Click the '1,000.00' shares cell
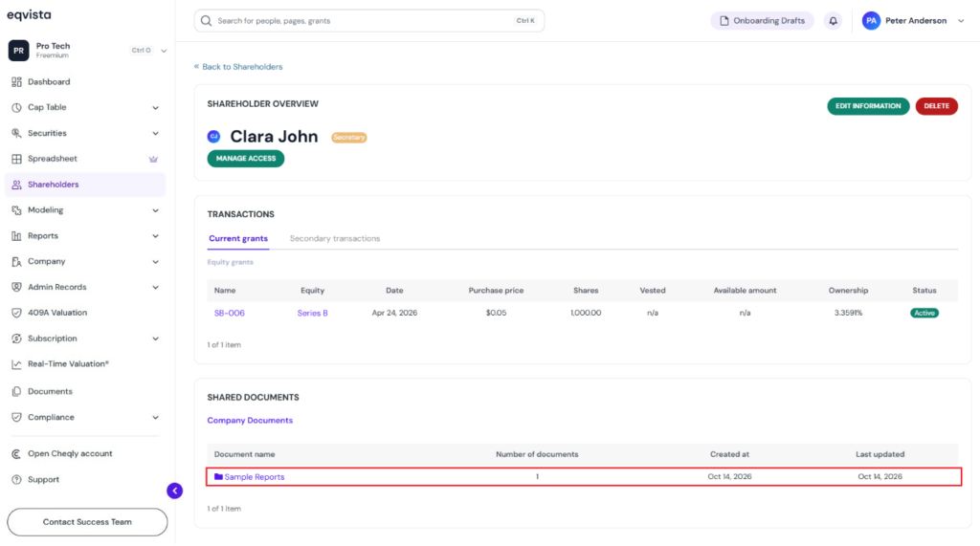Viewport: 980px width, 546px height. 586,313
